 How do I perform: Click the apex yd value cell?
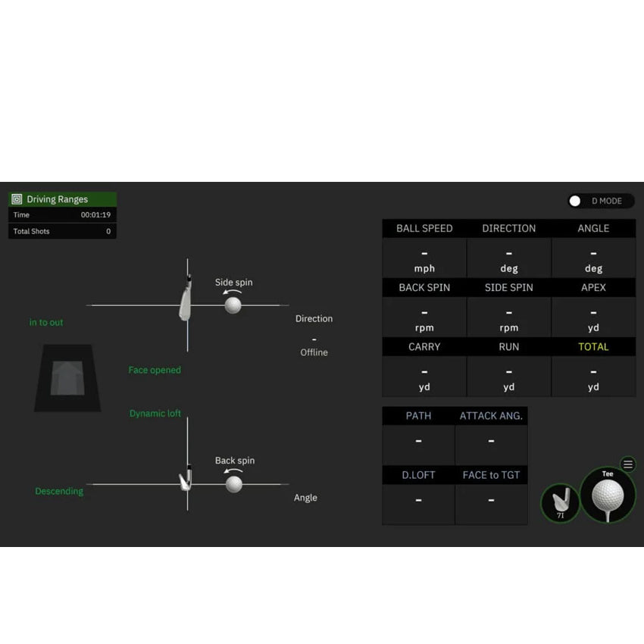[x=593, y=317]
